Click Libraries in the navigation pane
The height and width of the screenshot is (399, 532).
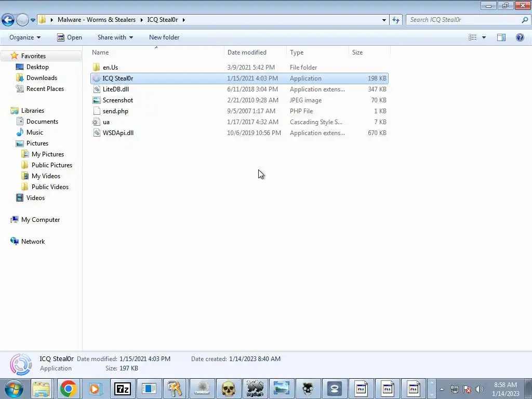click(33, 110)
